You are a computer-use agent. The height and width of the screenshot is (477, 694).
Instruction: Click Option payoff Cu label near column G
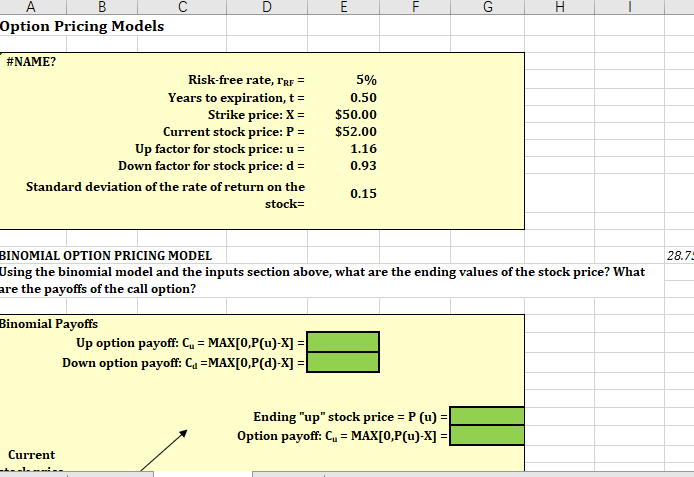pyautogui.click(x=342, y=436)
